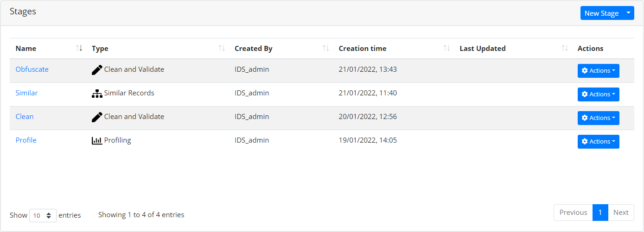The width and height of the screenshot is (644, 232).
Task: Select page 1 in pagination
Action: coord(600,213)
